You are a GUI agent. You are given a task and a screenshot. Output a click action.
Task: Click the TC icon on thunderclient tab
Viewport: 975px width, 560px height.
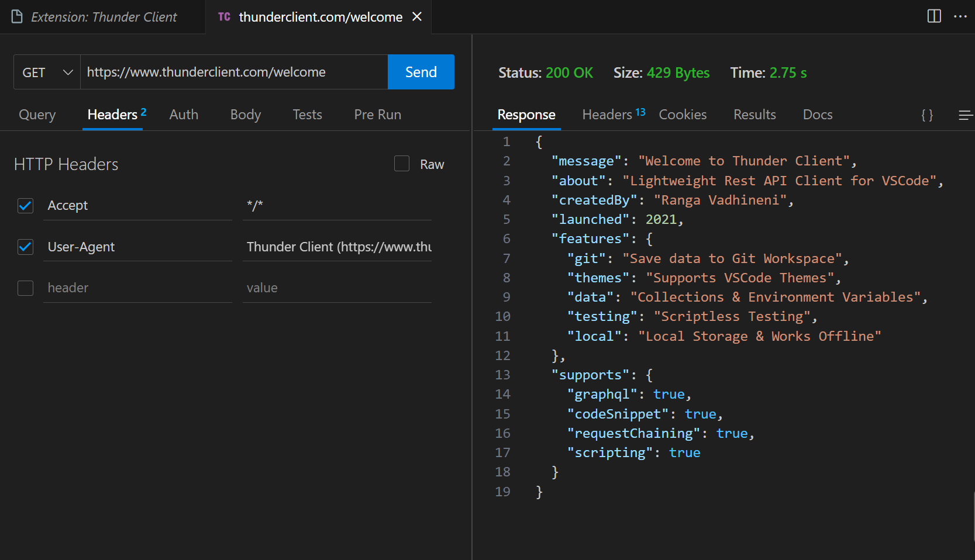click(224, 17)
